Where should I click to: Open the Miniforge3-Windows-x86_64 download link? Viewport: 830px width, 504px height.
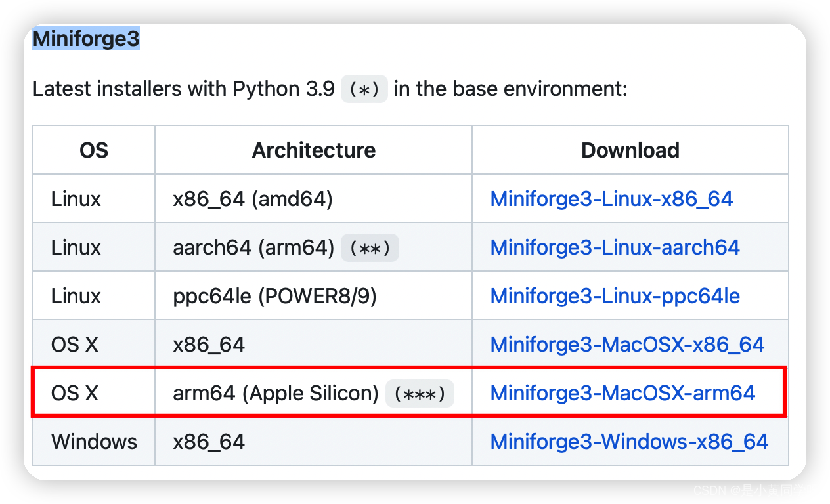[629, 442]
